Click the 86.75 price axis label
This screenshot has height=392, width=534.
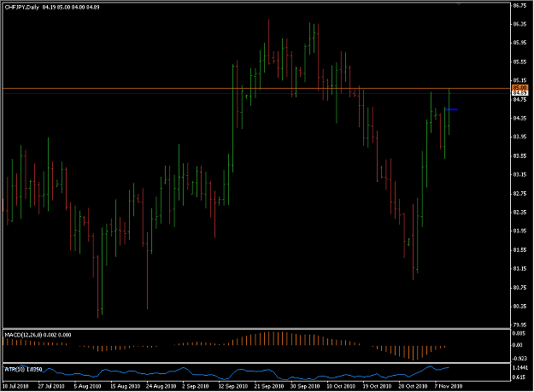(519, 5)
